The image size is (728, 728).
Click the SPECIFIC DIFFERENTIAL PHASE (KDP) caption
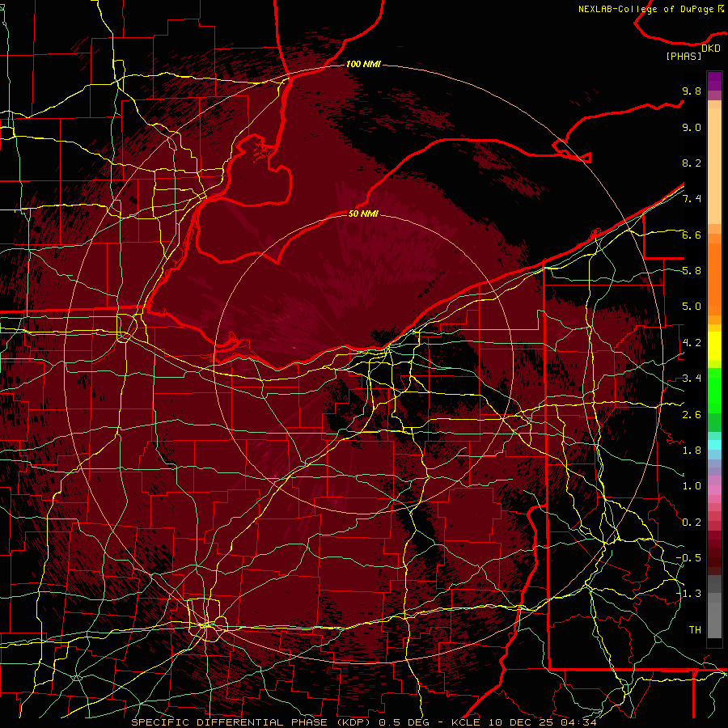tap(253, 722)
